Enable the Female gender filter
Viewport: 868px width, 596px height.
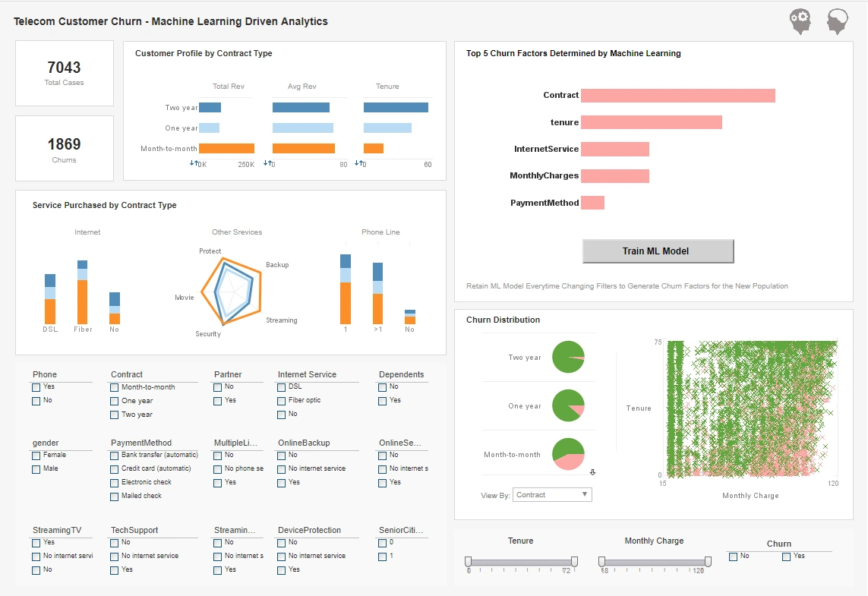click(35, 455)
